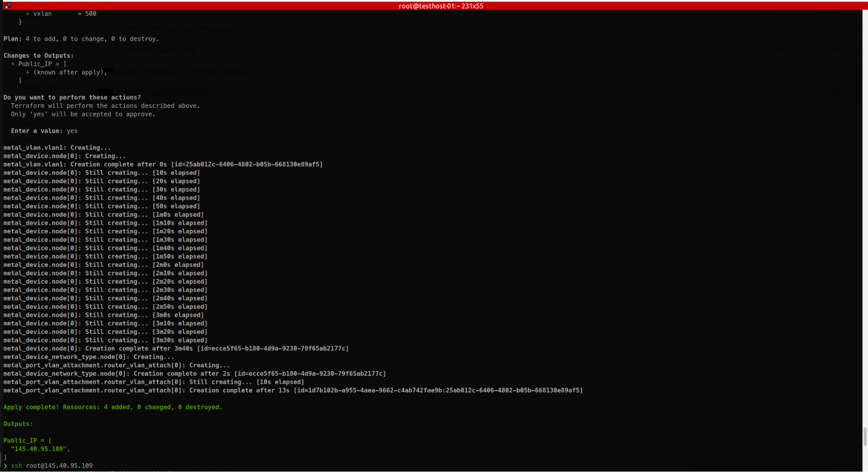Click the '[10s elapsed]' node[0] still-creating line
This screenshot has height=472, width=868.
102,173
